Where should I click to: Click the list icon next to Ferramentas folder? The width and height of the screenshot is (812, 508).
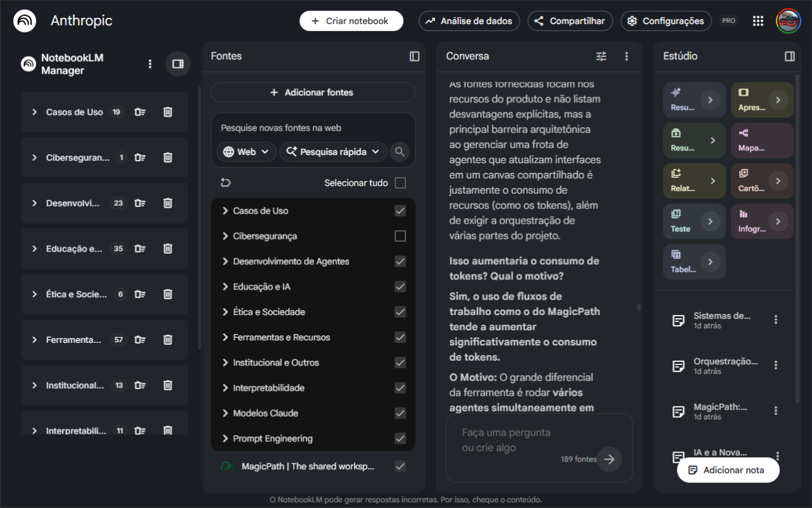(x=140, y=340)
